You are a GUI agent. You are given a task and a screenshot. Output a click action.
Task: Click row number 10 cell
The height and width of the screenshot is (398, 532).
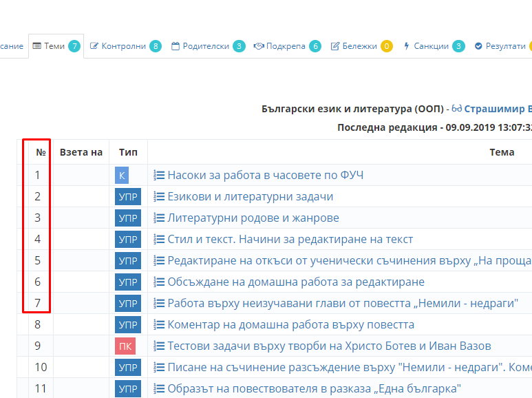point(41,368)
